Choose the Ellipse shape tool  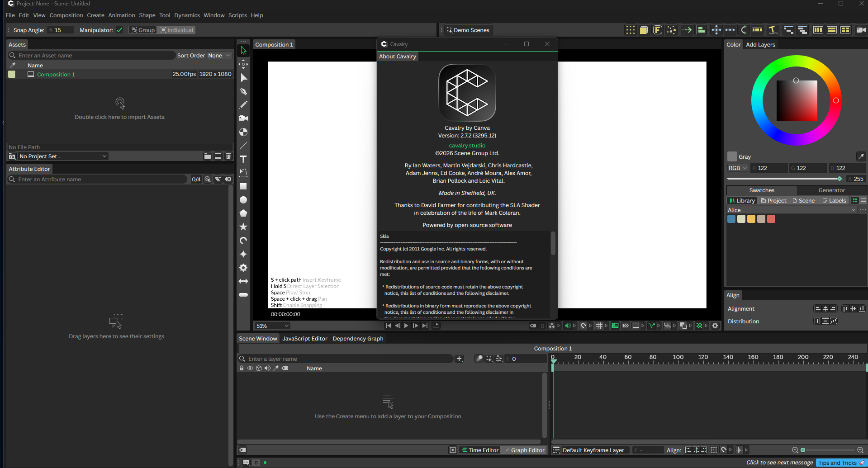[x=243, y=200]
